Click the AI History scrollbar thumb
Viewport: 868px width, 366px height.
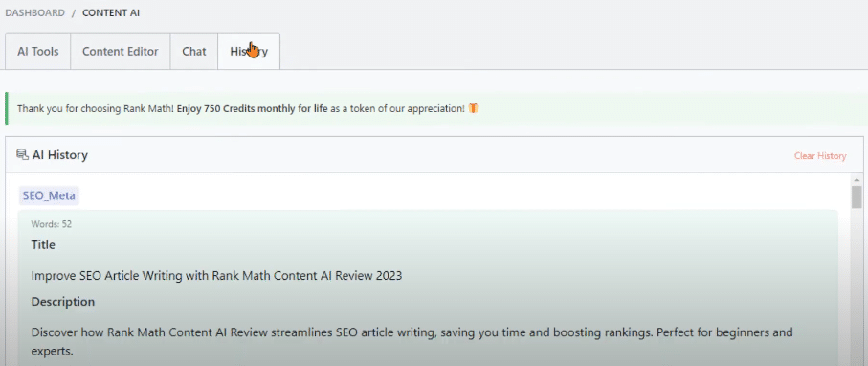857,196
